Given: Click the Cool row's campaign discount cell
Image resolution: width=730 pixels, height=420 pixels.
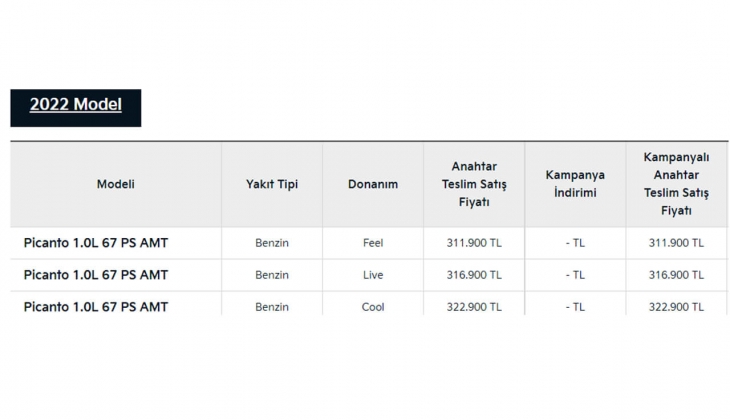Looking at the screenshot, I should click(x=575, y=307).
